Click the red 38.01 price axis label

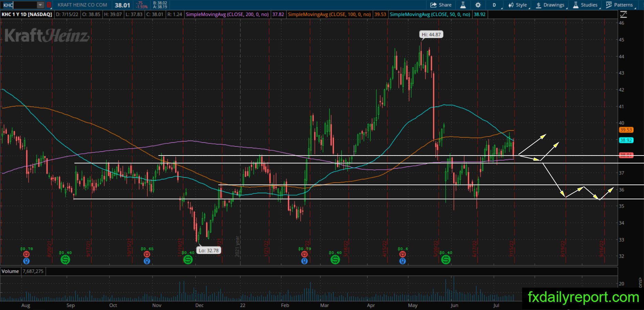[626, 155]
